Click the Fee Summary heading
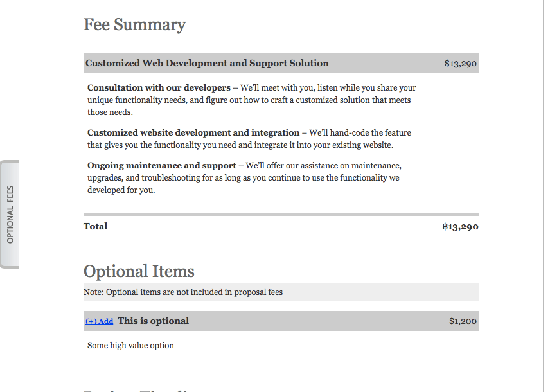This screenshot has width=550, height=392. 134,25
